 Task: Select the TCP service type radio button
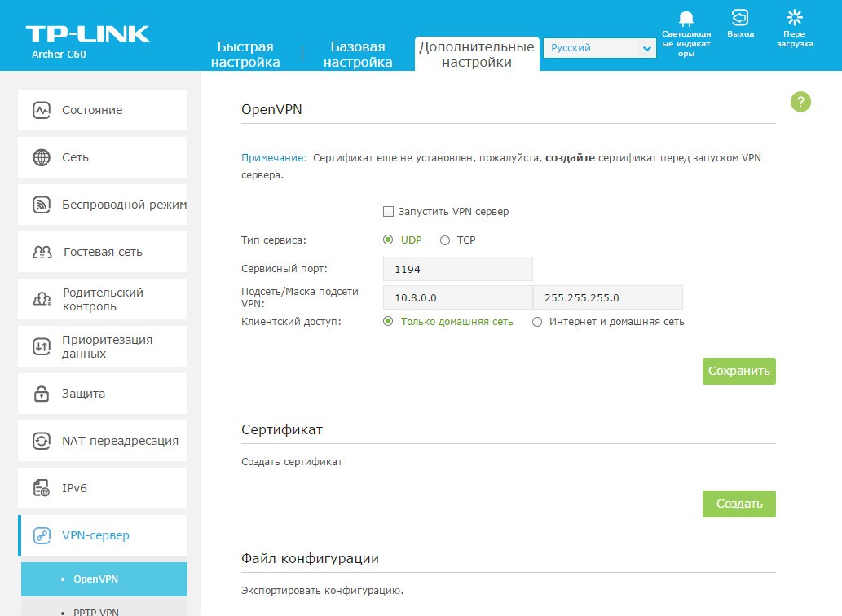pos(445,240)
